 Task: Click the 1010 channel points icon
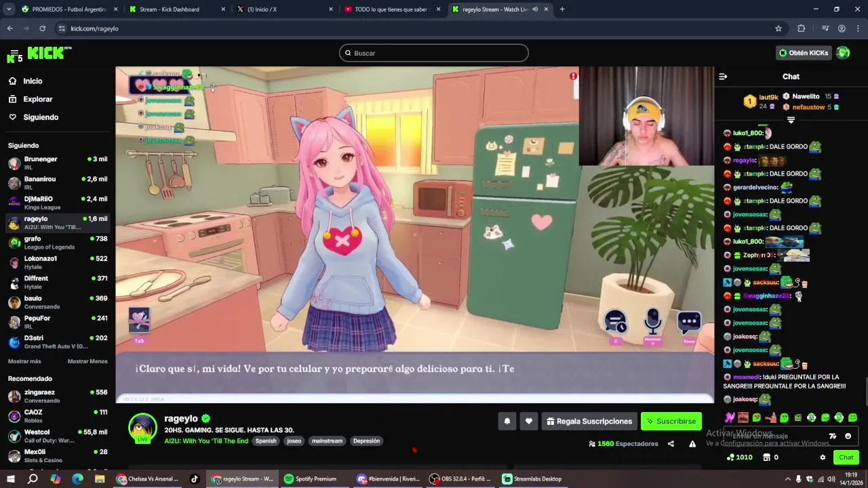[730, 457]
